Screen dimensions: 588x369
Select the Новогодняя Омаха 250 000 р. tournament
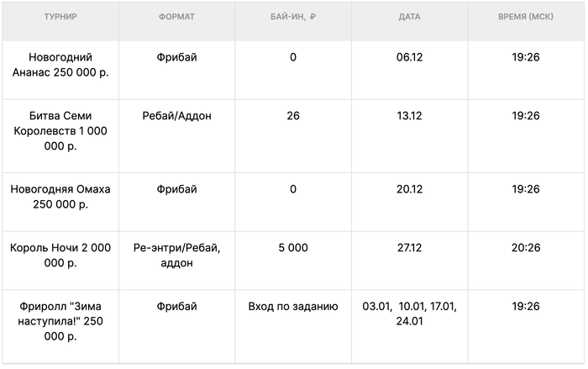(60, 197)
